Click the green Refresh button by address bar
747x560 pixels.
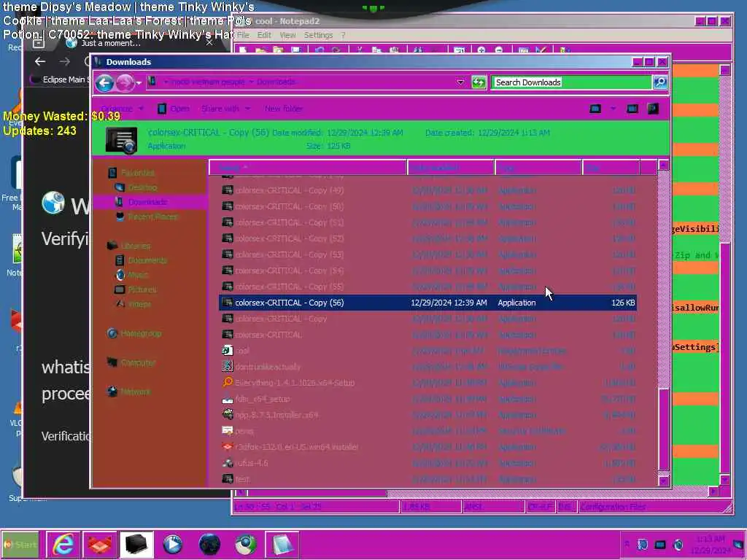click(479, 82)
